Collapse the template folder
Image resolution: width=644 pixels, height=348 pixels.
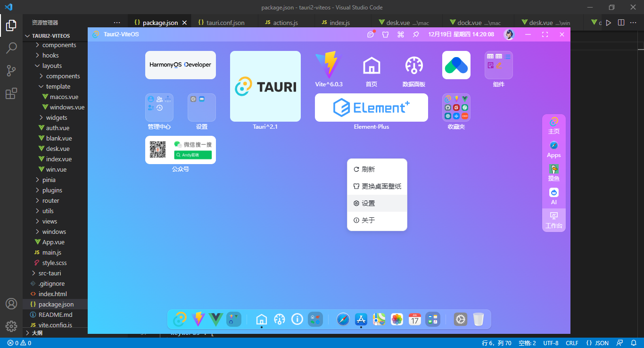coord(58,86)
